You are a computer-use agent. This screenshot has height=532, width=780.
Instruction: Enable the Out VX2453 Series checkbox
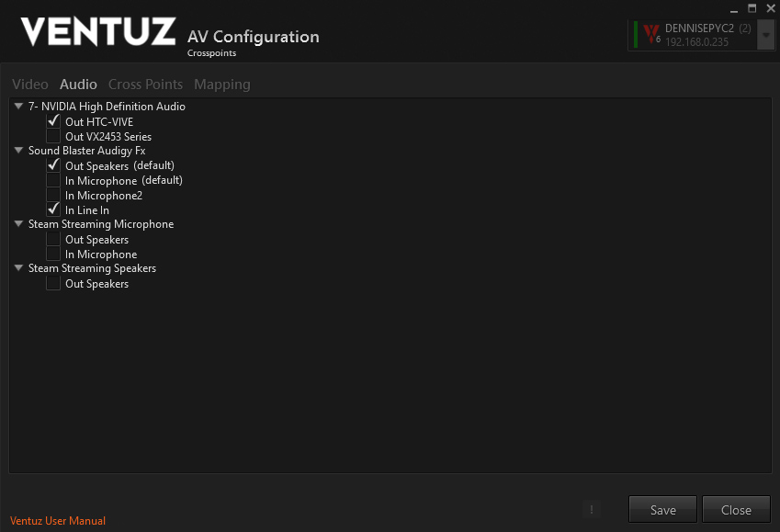pos(53,136)
